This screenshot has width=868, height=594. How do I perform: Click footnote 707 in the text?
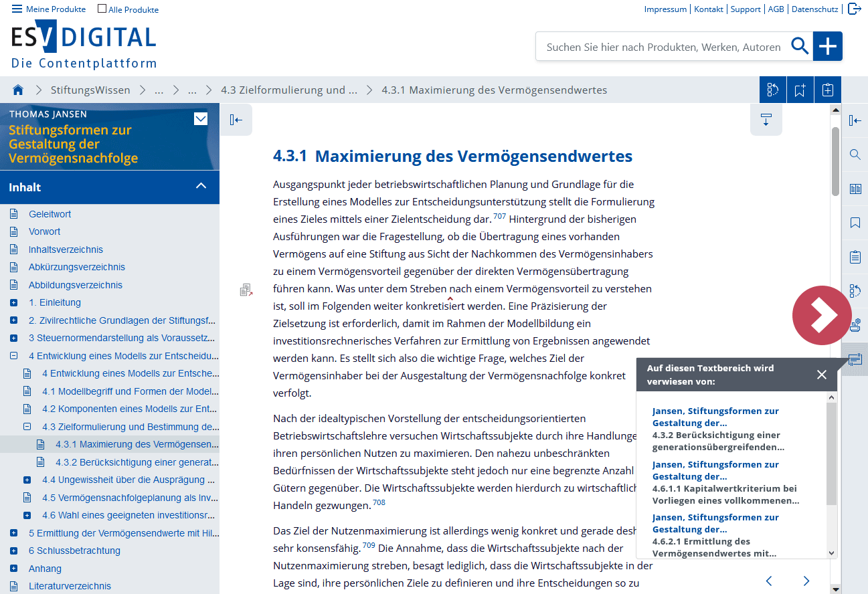[x=499, y=216]
